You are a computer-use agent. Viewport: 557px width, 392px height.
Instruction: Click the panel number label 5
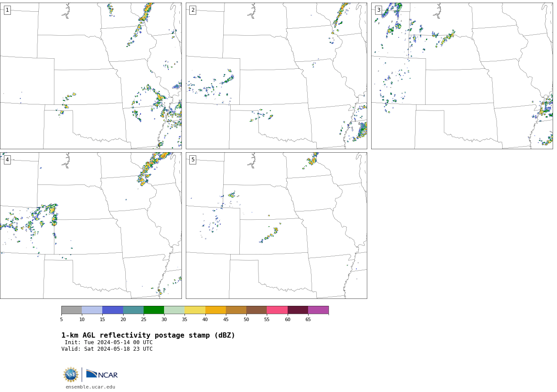[193, 160]
